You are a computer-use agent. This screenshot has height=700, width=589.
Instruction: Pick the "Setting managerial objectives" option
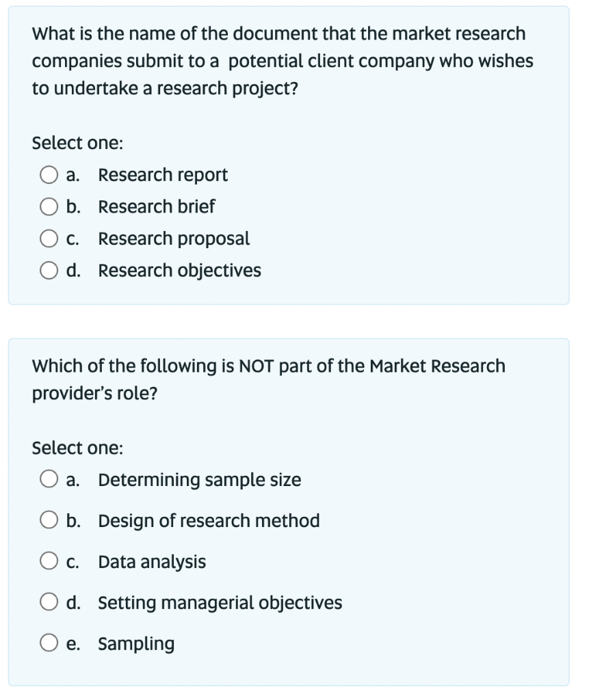pos(49,602)
